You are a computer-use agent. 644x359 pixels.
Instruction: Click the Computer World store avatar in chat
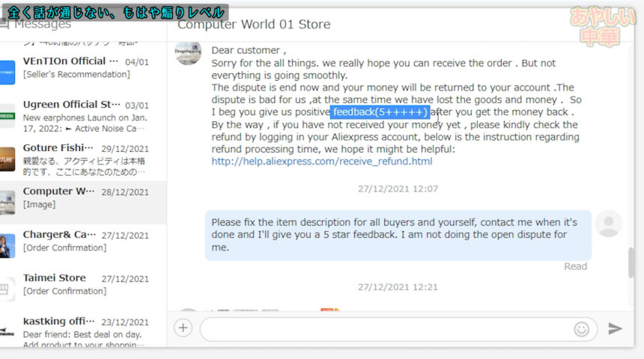188,53
